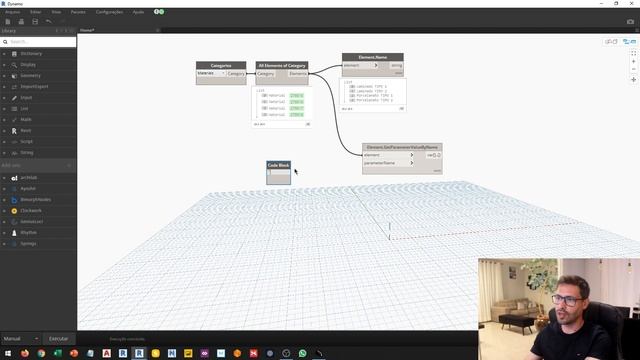Click the Code Block node title
Screen dimensions: 640x360
click(x=279, y=165)
